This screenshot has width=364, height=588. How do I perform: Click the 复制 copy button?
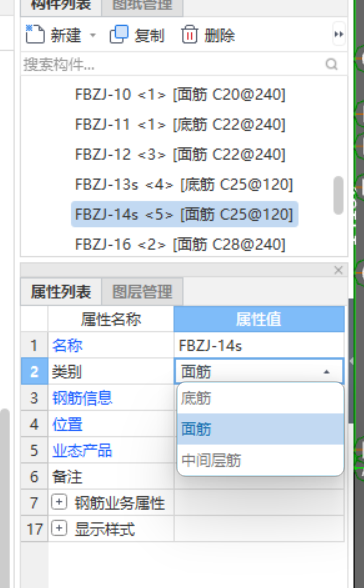(x=137, y=35)
